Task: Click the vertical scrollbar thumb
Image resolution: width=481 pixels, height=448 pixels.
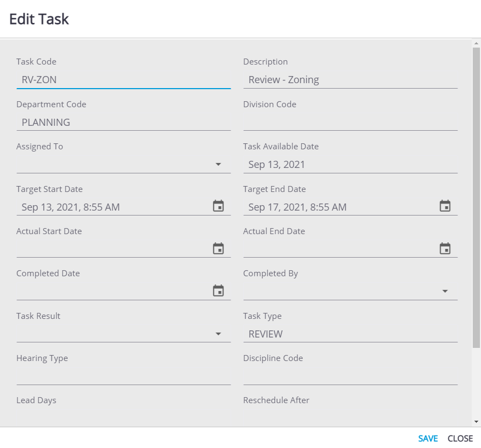Action: [476, 197]
